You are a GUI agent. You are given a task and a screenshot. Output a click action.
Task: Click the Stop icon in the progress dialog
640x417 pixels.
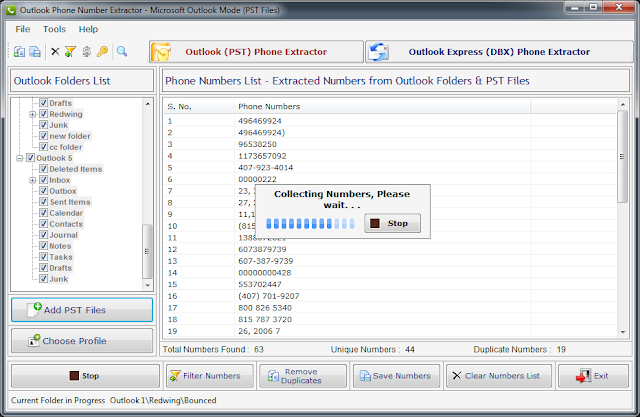(x=375, y=223)
